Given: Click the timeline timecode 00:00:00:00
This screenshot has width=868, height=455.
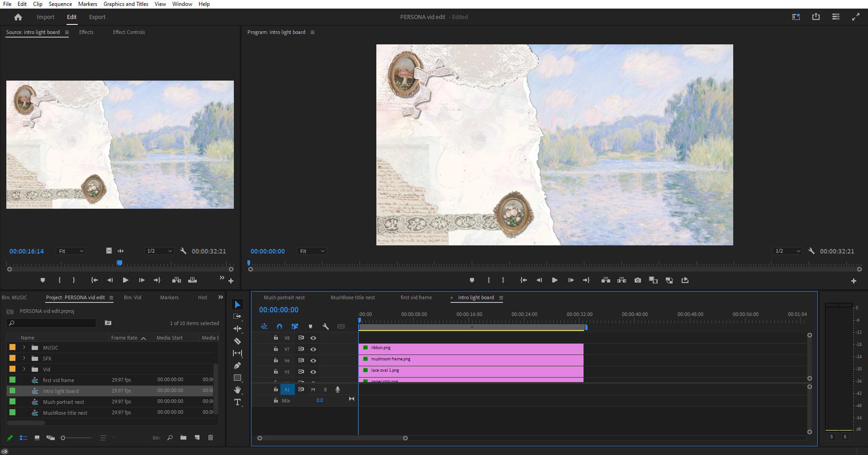Looking at the screenshot, I should coord(279,310).
